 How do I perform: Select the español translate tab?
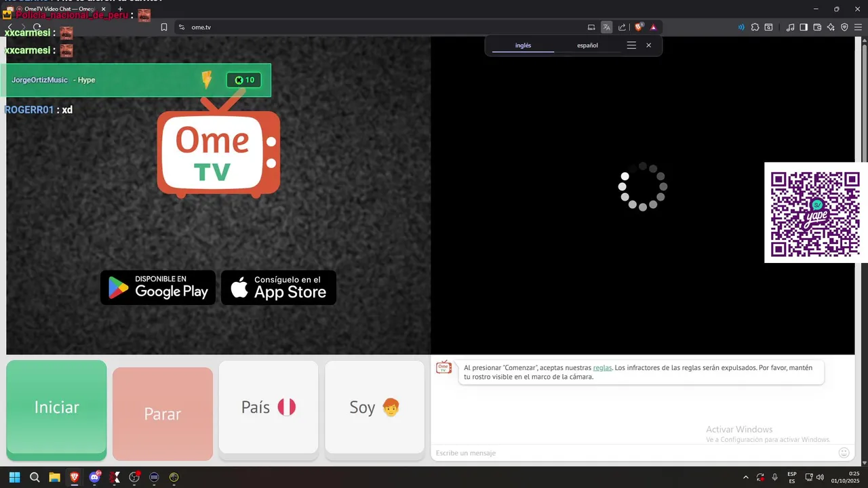[587, 45]
